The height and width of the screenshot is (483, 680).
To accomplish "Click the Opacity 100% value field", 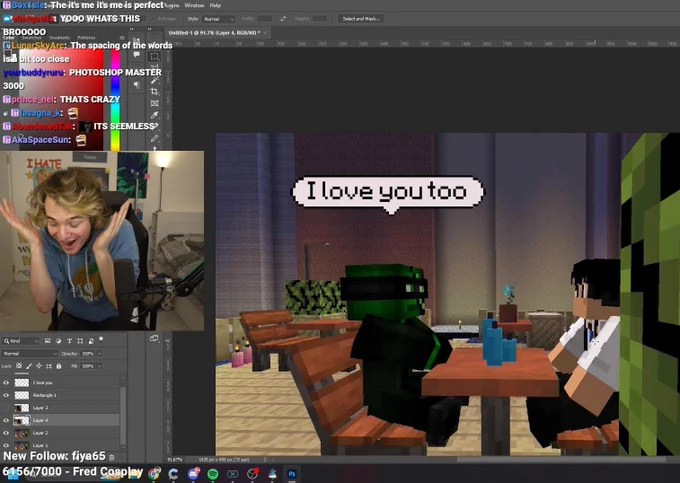I will pos(88,353).
